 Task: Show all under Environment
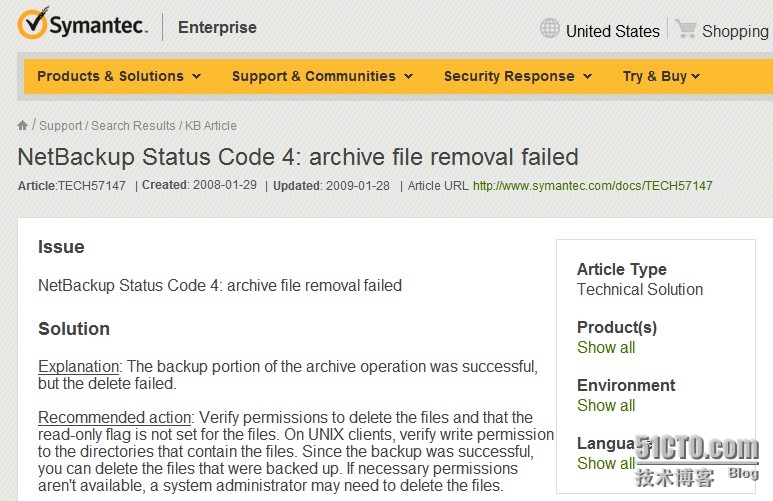click(x=606, y=406)
